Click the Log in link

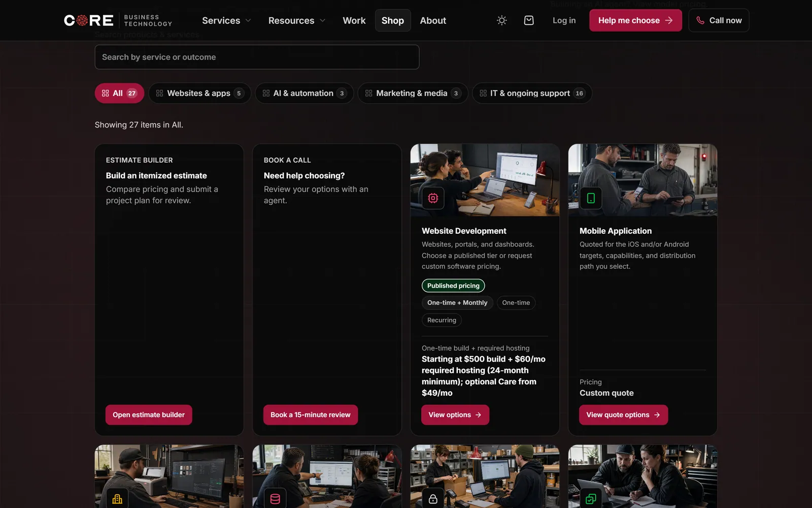click(564, 20)
